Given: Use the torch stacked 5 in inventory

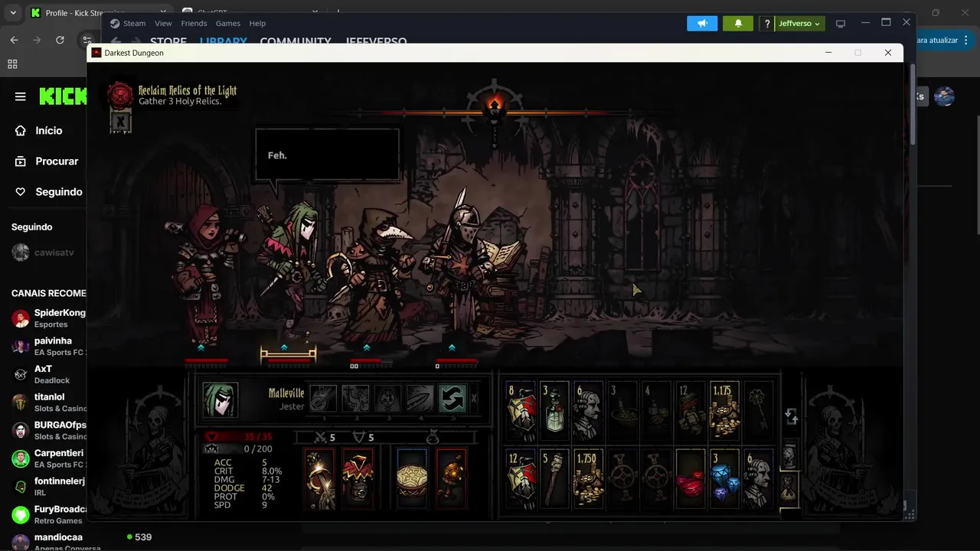Looking at the screenshot, I should pyautogui.click(x=555, y=479).
